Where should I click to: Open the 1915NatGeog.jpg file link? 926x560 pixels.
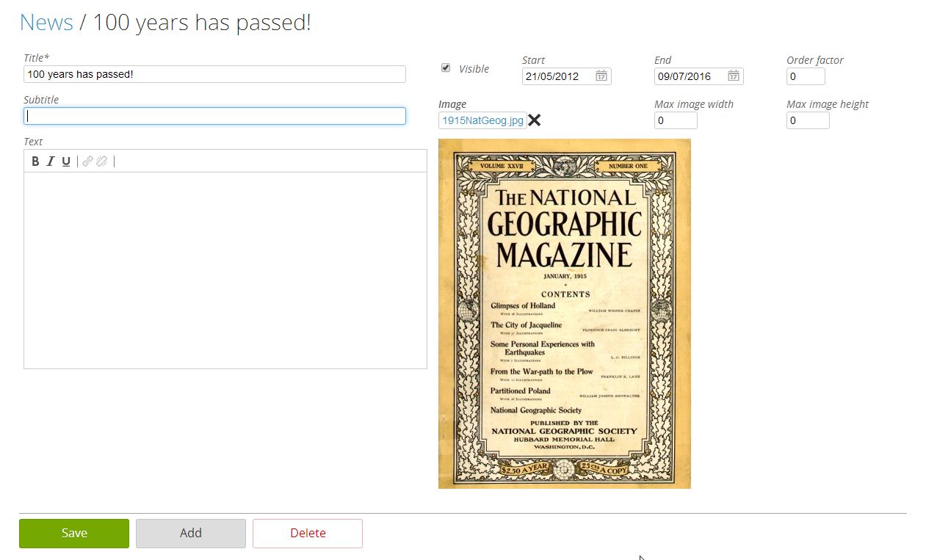point(482,120)
